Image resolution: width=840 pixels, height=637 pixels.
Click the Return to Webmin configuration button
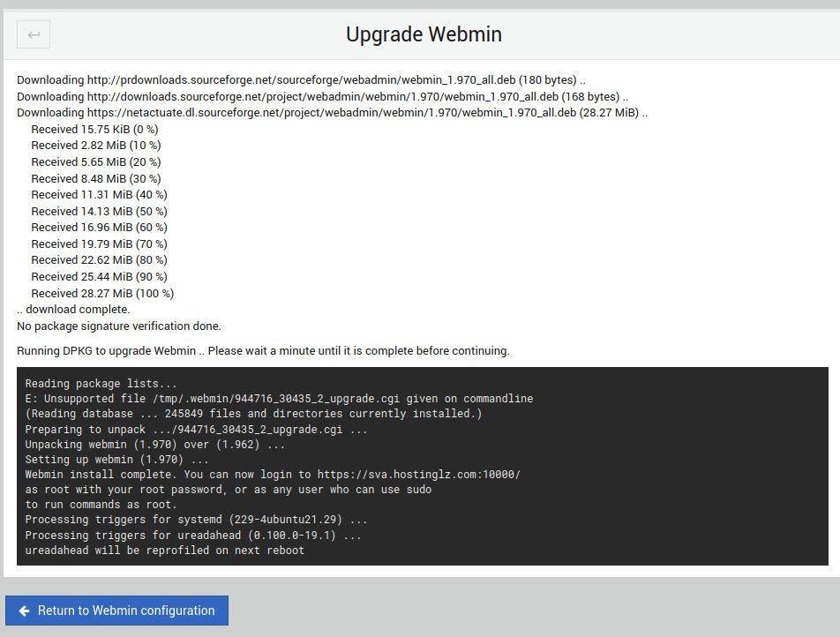pos(116,611)
